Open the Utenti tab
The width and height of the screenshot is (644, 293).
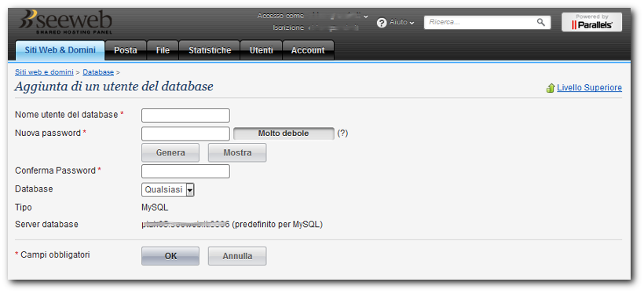click(x=262, y=50)
